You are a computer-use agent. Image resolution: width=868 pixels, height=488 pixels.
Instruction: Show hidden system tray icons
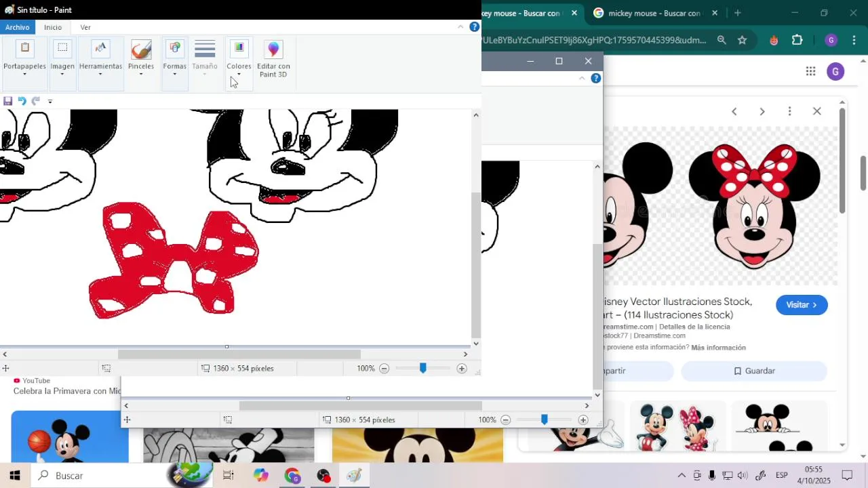click(682, 476)
